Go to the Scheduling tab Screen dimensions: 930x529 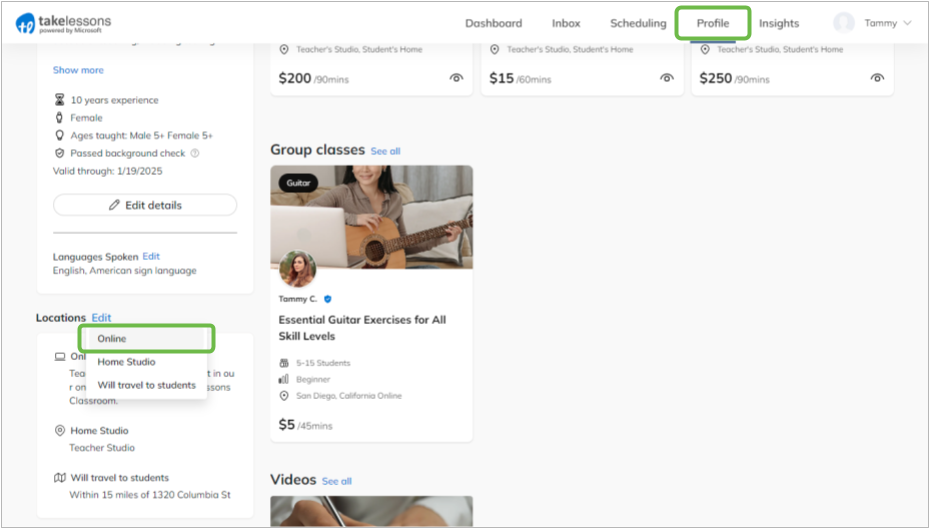638,23
